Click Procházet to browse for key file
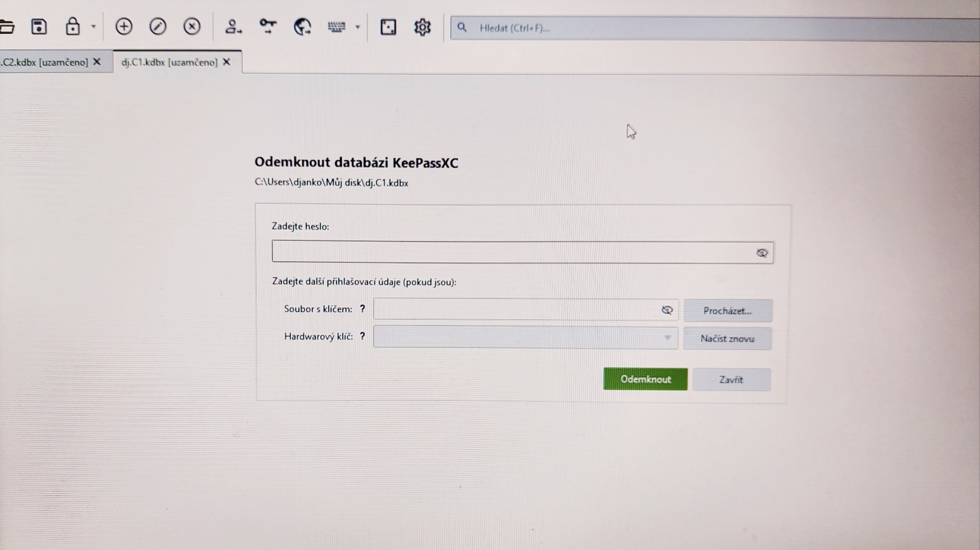This screenshot has height=550, width=980. click(727, 310)
